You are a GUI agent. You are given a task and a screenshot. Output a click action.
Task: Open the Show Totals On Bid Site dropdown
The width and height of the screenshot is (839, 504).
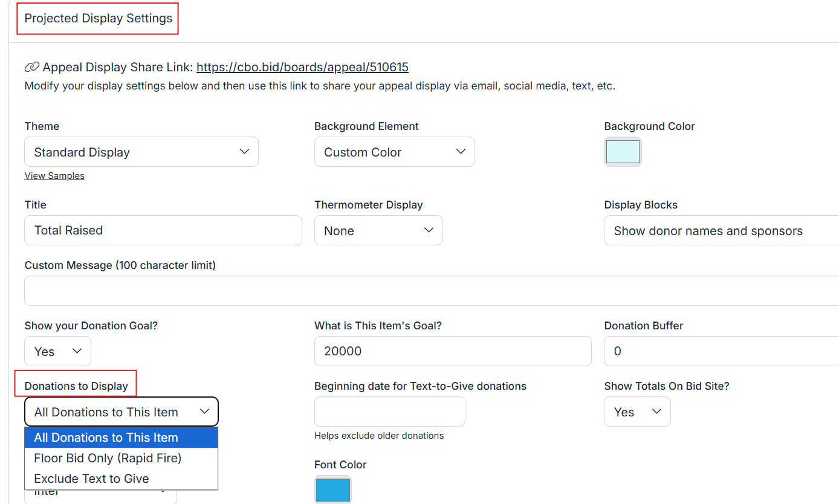click(x=637, y=412)
